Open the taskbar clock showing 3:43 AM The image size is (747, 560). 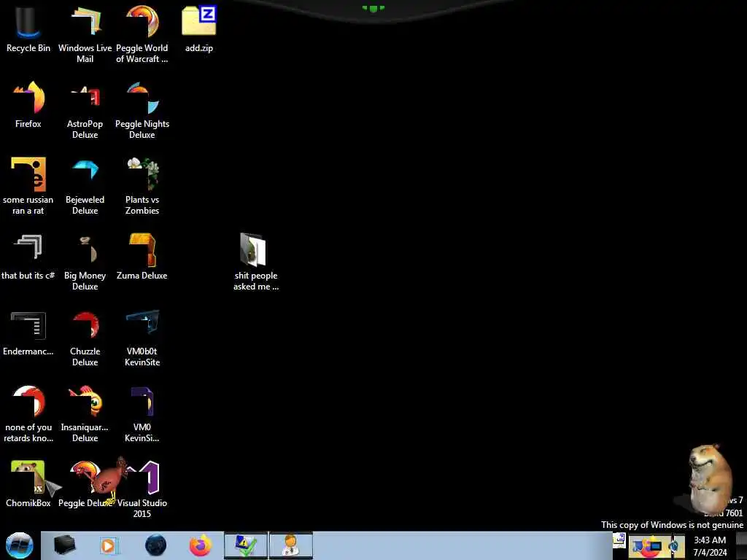coord(710,545)
